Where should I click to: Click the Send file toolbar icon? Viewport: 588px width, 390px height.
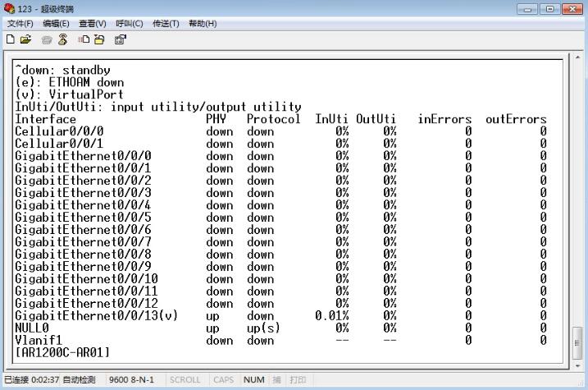point(84,39)
